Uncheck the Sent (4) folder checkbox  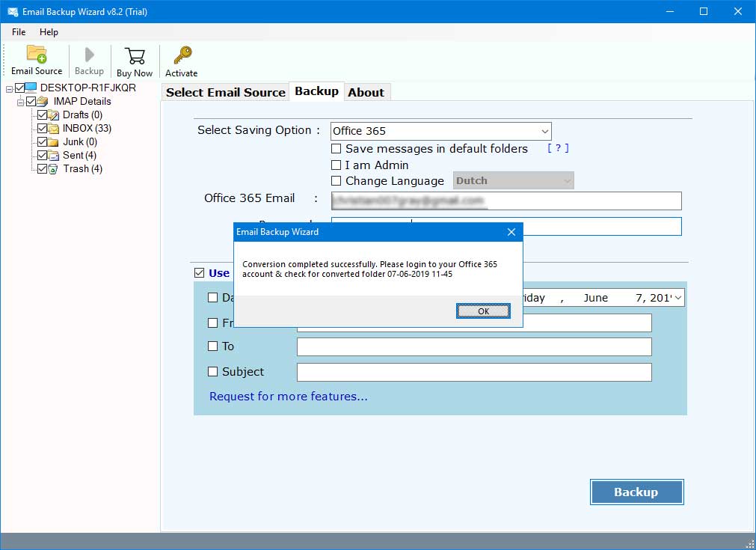[42, 156]
